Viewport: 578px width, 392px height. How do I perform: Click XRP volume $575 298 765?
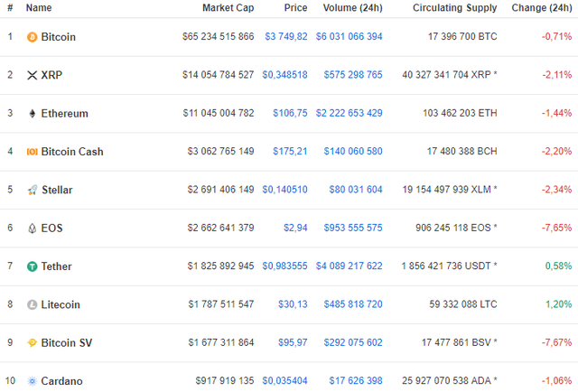tap(353, 75)
